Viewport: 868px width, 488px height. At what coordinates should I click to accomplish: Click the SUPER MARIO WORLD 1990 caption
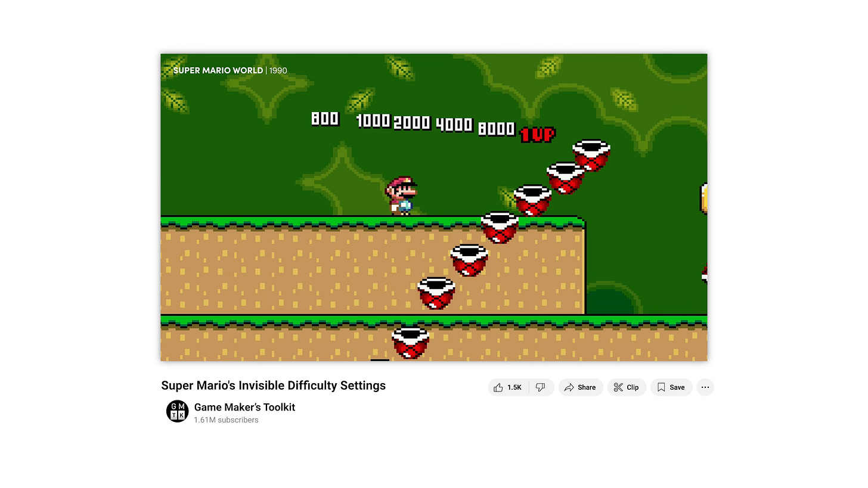click(230, 70)
